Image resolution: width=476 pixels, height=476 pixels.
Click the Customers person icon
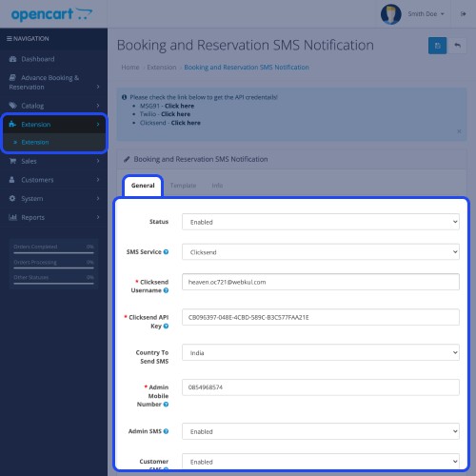click(x=12, y=180)
